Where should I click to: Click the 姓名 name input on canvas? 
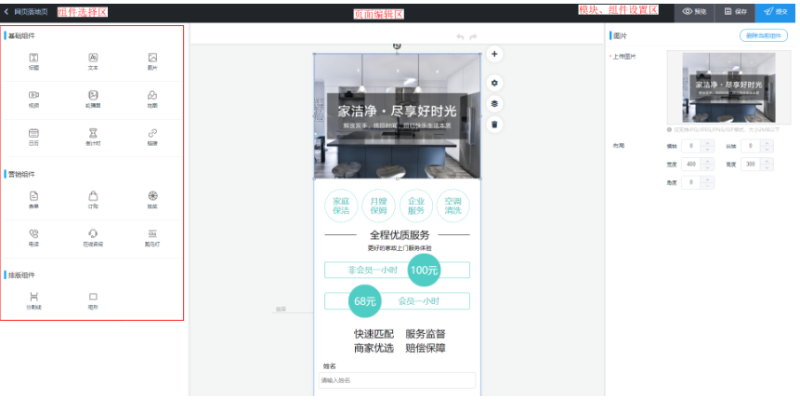click(x=397, y=380)
